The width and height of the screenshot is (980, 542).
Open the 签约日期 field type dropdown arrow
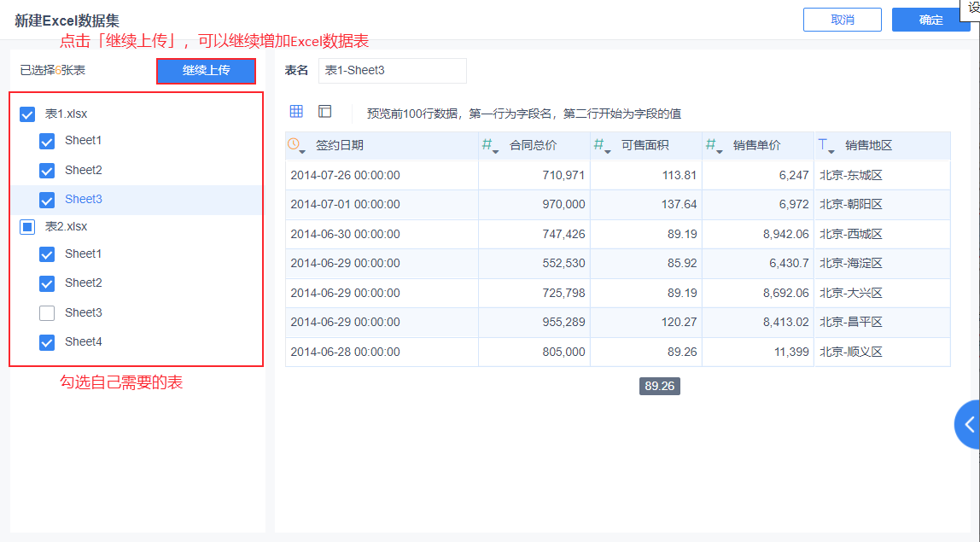pyautogui.click(x=302, y=152)
